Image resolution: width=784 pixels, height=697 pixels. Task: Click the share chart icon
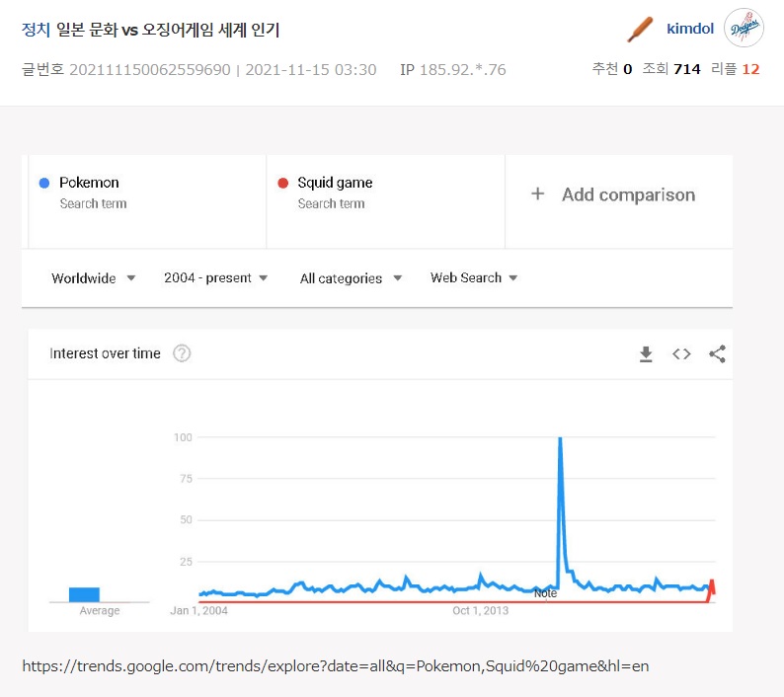tap(718, 354)
